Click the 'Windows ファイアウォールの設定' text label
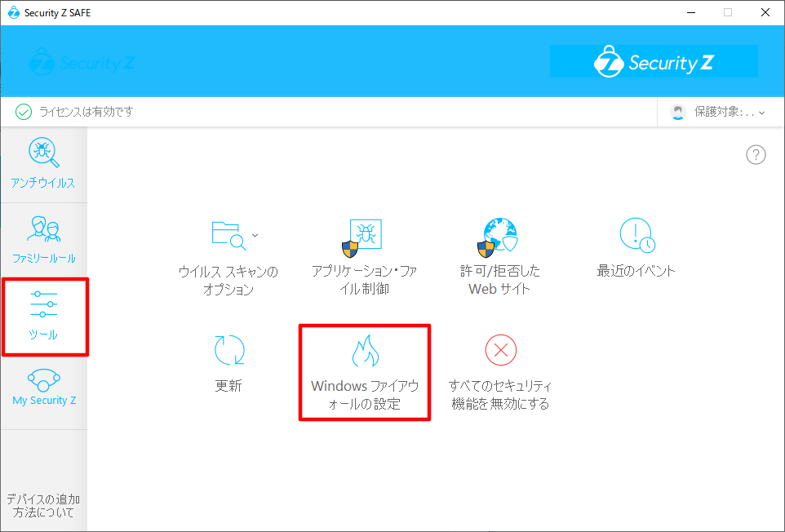Image resolution: width=785 pixels, height=532 pixels. pos(365,395)
